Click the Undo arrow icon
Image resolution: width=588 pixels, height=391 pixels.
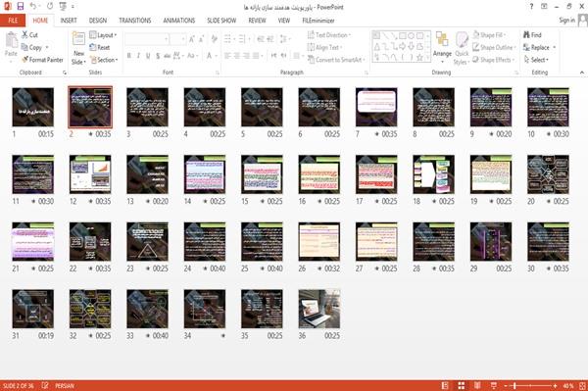click(33, 6)
